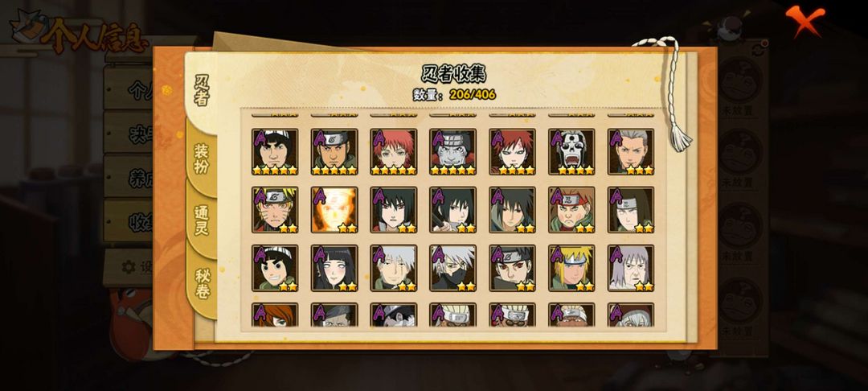The height and width of the screenshot is (391, 868).
Task: Open the 通灵 side tab
Action: 202,220
